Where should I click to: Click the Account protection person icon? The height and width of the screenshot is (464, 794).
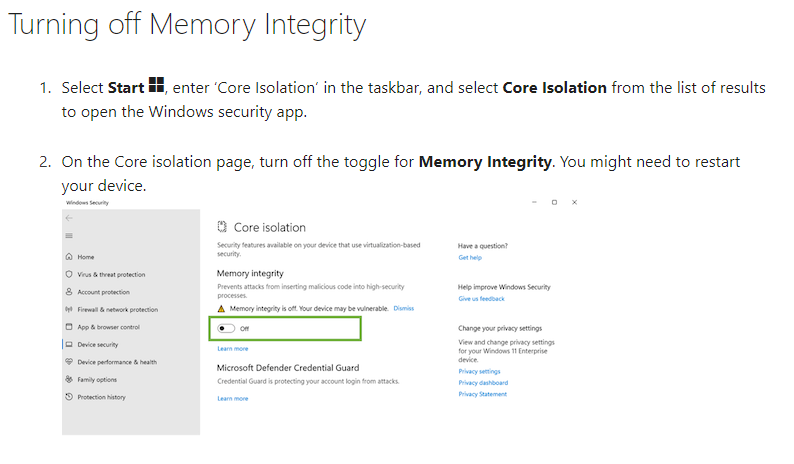(x=69, y=292)
